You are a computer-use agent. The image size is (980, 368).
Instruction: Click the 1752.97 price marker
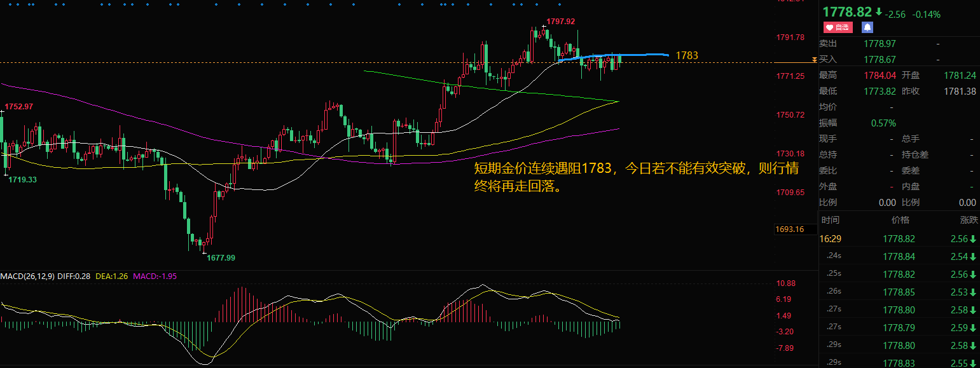pos(19,106)
